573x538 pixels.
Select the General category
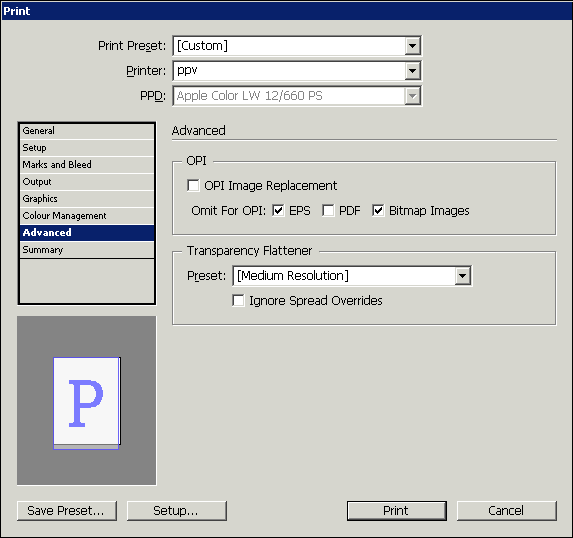[87, 131]
